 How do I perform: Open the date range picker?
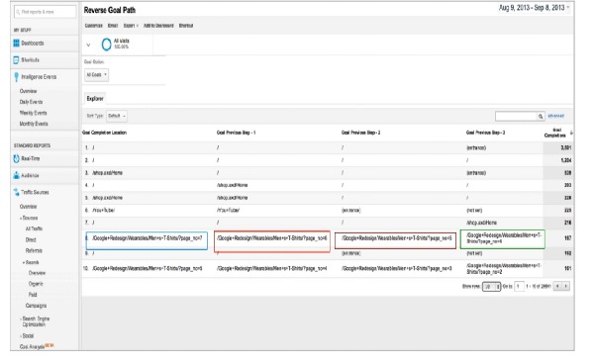click(x=535, y=8)
